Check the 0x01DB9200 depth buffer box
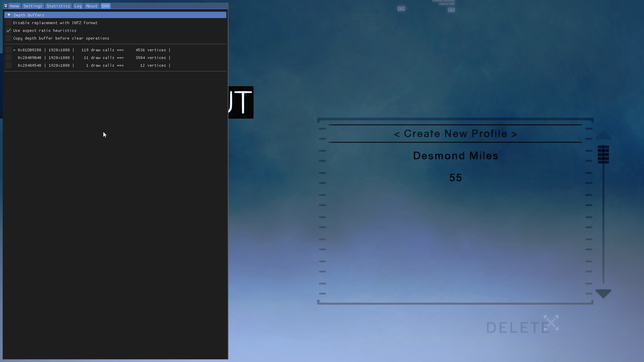644x362 pixels. [9, 50]
